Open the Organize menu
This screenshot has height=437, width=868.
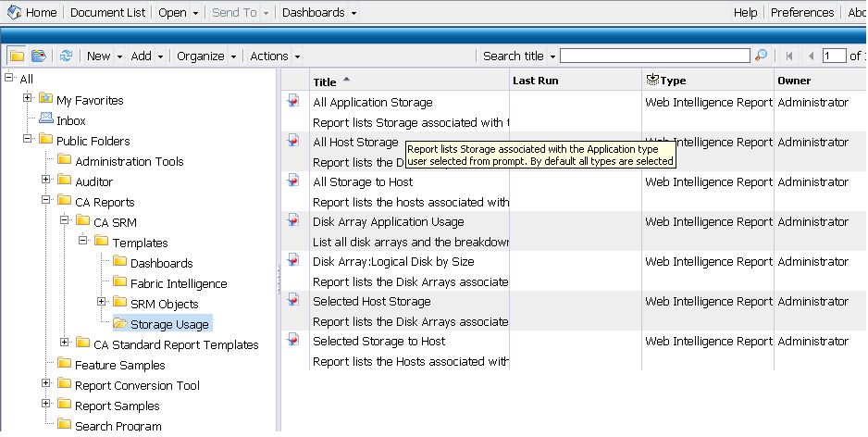click(206, 56)
